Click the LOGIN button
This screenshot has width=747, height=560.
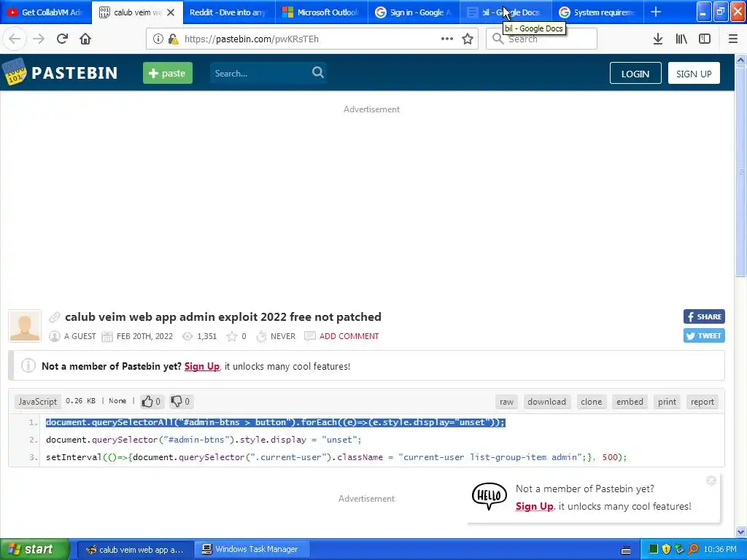(635, 74)
